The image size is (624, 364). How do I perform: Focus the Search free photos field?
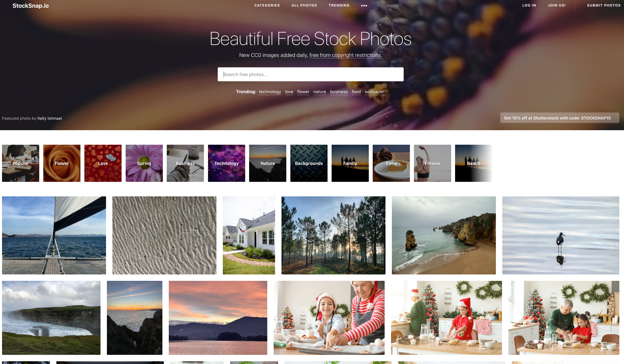pos(311,74)
